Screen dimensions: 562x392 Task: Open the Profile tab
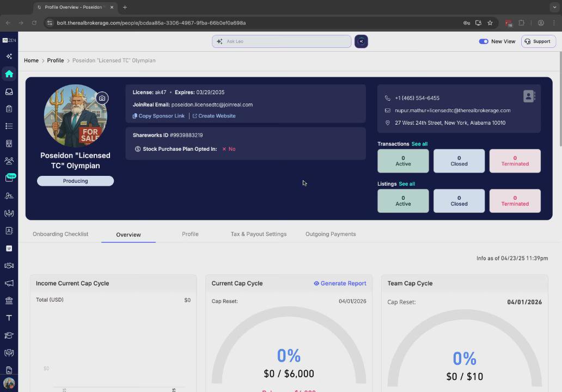tap(190, 234)
